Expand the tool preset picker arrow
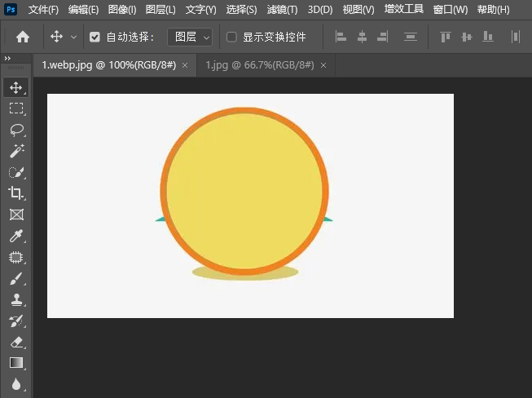Screen dimensions: 532x398 [73, 37]
